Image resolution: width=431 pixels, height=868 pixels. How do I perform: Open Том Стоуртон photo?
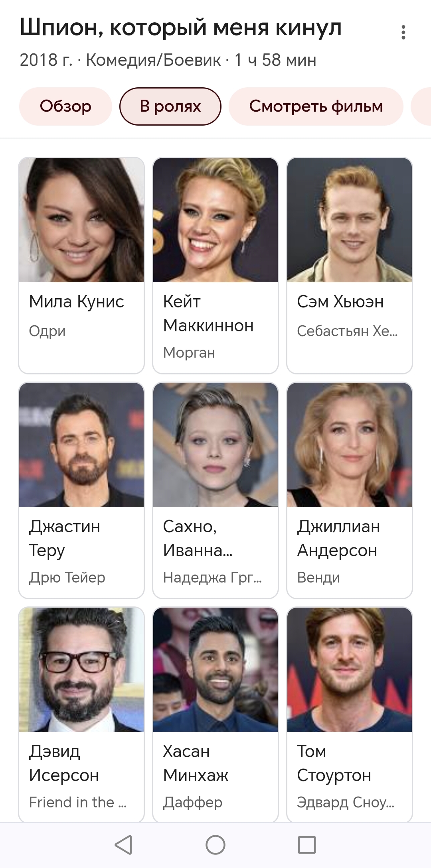[x=350, y=670]
